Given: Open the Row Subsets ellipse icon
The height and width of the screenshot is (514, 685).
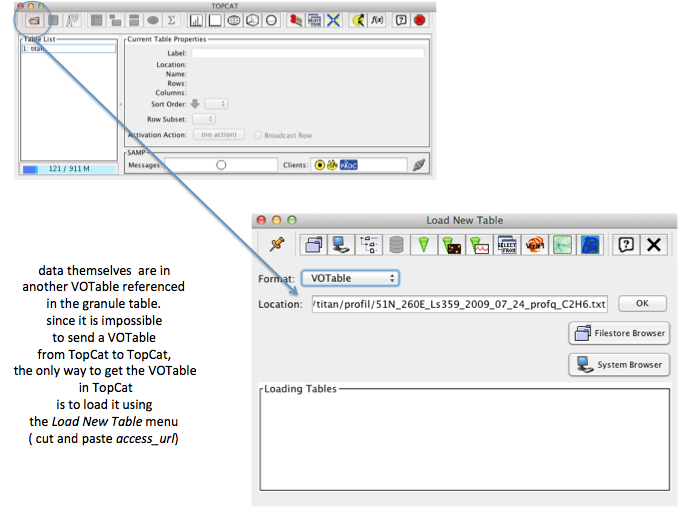Looking at the screenshot, I should [x=152, y=20].
